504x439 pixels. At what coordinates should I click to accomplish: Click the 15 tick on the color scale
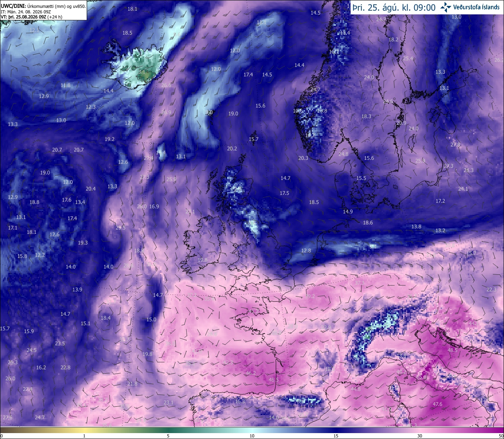336,436
